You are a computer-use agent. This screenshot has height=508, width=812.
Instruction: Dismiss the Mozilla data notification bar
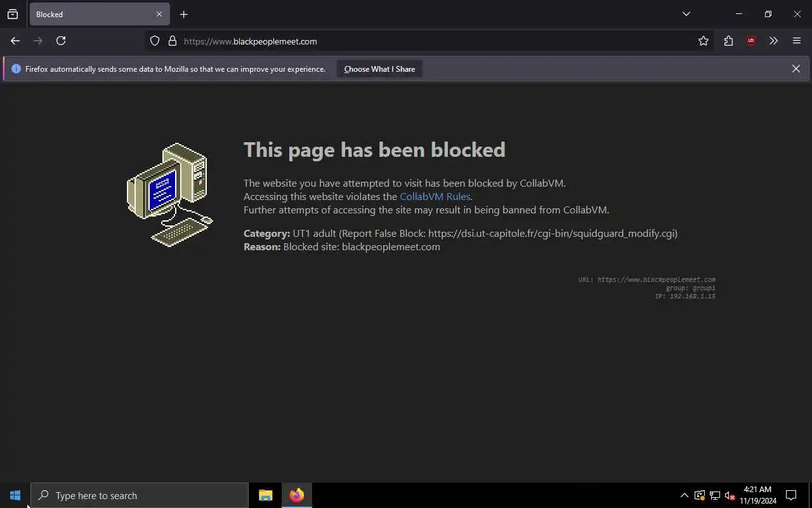point(796,69)
